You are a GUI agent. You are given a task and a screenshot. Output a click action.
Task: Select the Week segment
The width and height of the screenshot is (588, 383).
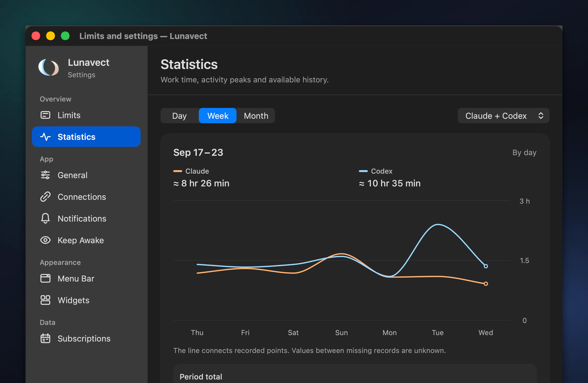(218, 116)
